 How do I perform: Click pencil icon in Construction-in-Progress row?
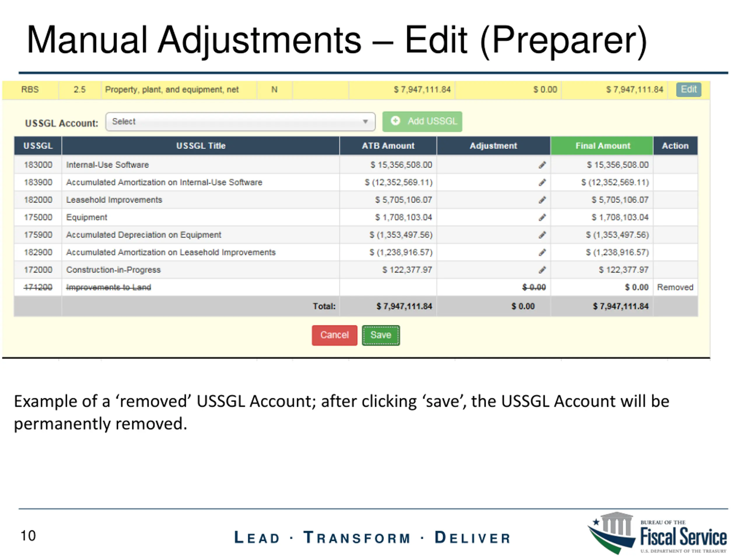(x=542, y=270)
